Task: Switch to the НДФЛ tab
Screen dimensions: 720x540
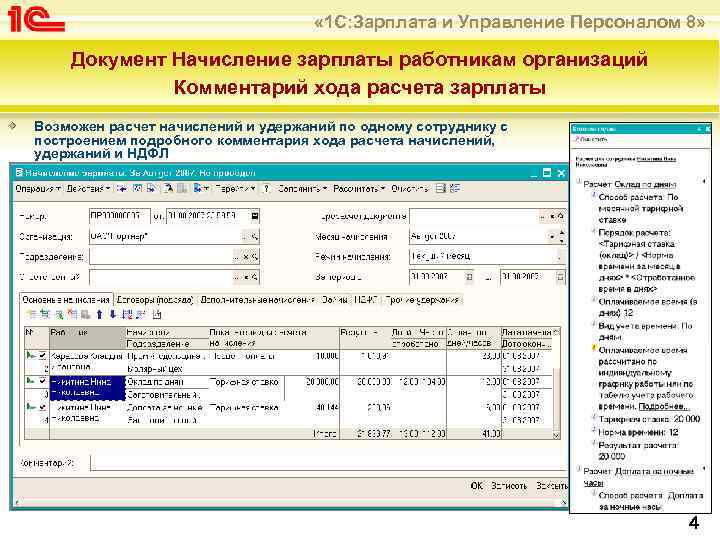Action: tap(366, 300)
